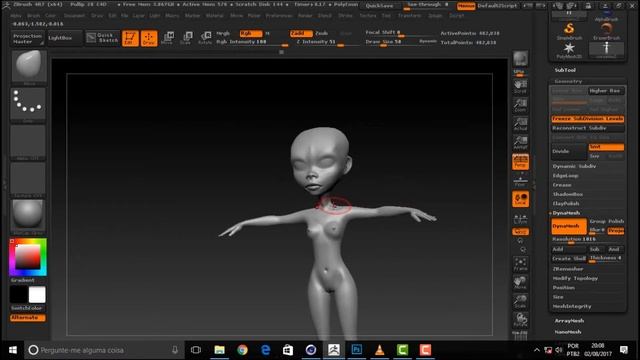Click the Scale view icon in right shelf
This screenshot has height=360, width=640.
pos(520,302)
